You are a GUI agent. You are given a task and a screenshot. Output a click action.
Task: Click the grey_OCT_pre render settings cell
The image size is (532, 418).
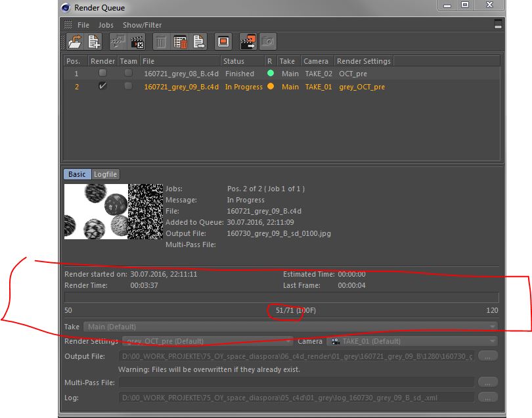pos(362,87)
